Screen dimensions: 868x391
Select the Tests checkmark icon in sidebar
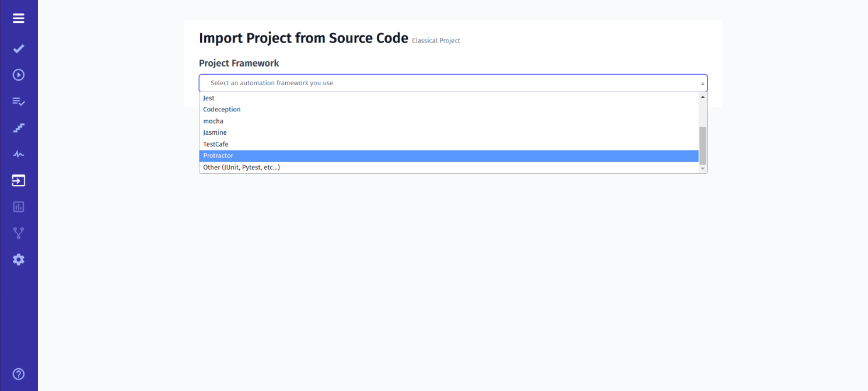(x=18, y=48)
